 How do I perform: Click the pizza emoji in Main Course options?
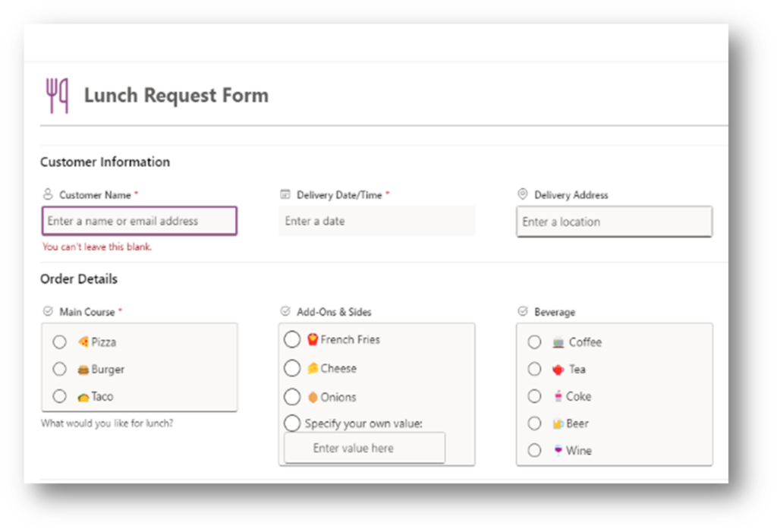[84, 342]
